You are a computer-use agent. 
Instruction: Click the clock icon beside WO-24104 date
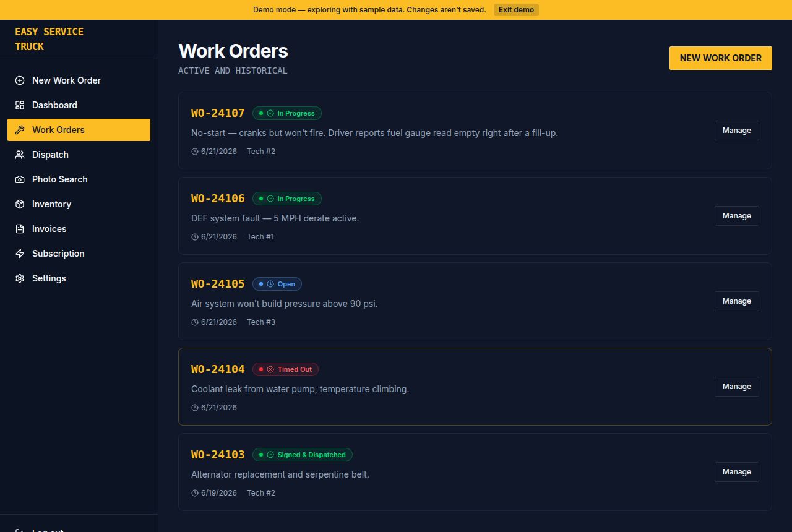point(195,408)
